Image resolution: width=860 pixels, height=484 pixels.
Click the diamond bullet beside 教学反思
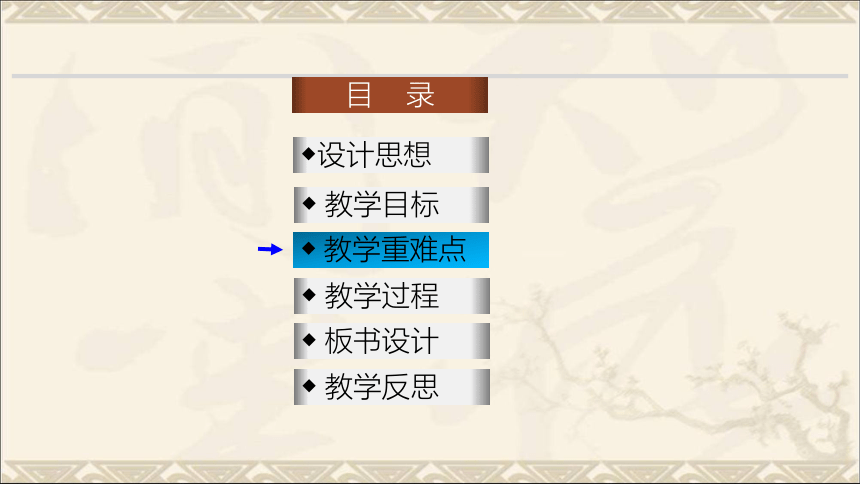[x=309, y=386]
